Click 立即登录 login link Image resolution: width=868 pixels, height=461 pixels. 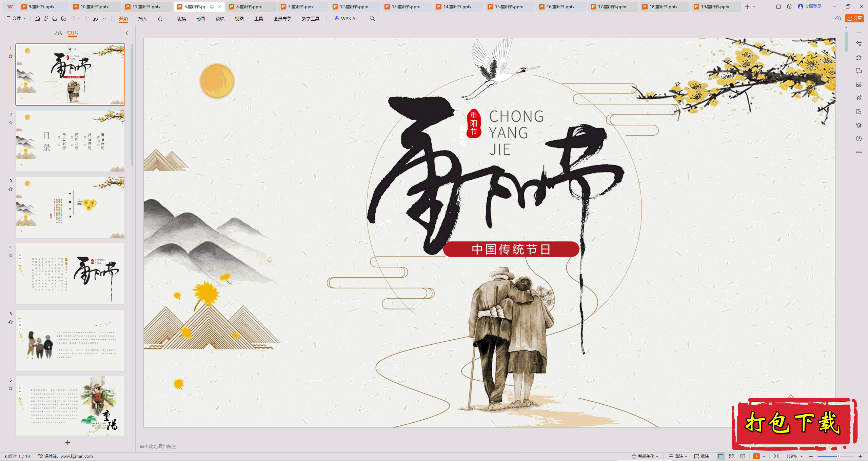(810, 6)
